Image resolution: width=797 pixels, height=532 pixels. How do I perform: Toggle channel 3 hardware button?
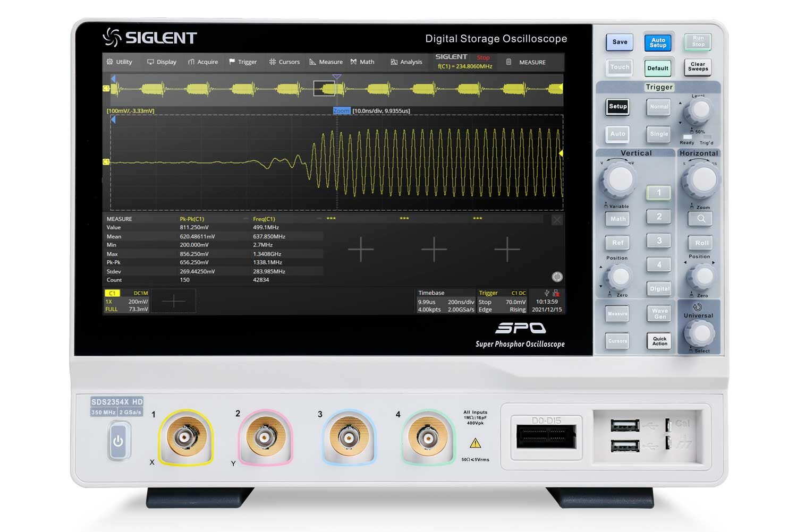point(659,241)
